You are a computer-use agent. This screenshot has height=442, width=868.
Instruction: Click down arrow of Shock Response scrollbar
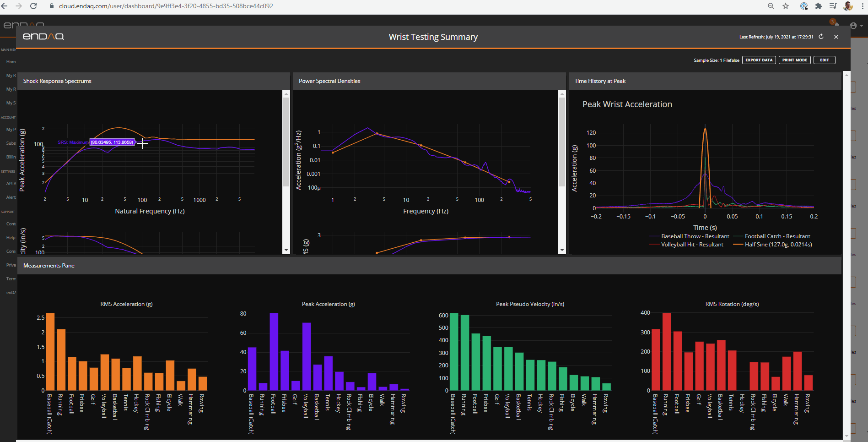[286, 251]
